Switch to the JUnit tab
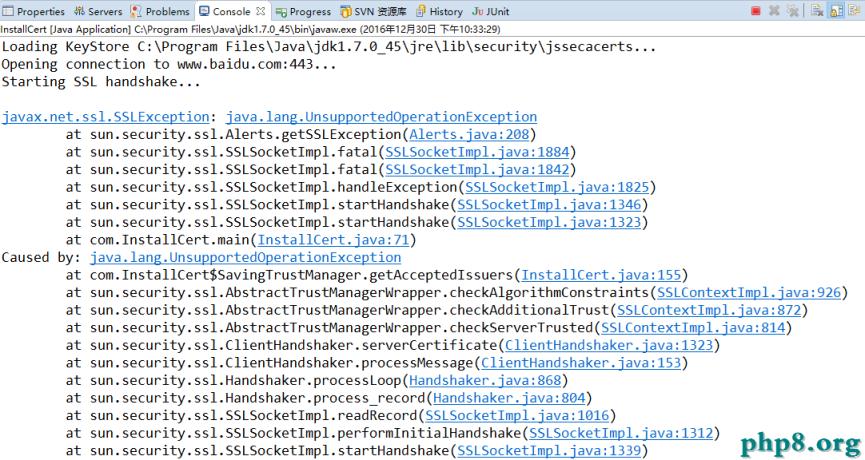 [490, 11]
